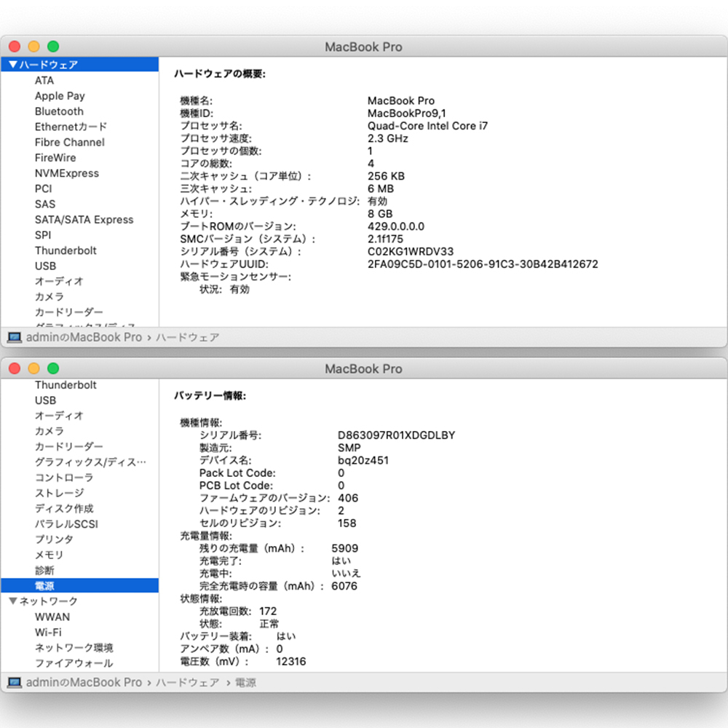The height and width of the screenshot is (728, 728).
Task: View the NVMExpress hardware info
Action: (x=66, y=173)
